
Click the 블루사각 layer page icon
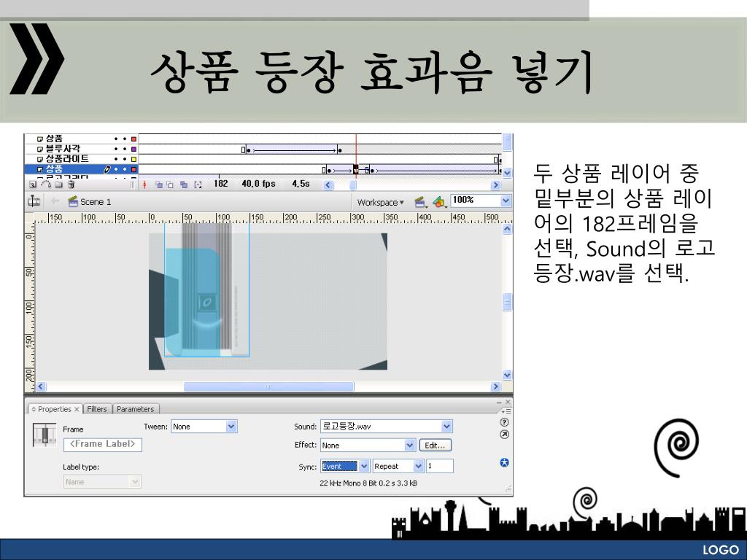(x=41, y=149)
